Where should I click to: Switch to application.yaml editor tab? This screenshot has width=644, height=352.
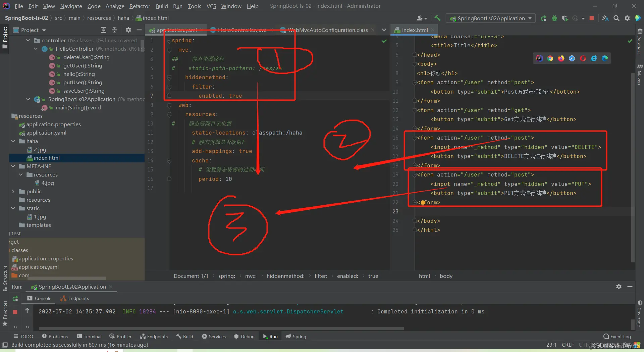coord(176,30)
